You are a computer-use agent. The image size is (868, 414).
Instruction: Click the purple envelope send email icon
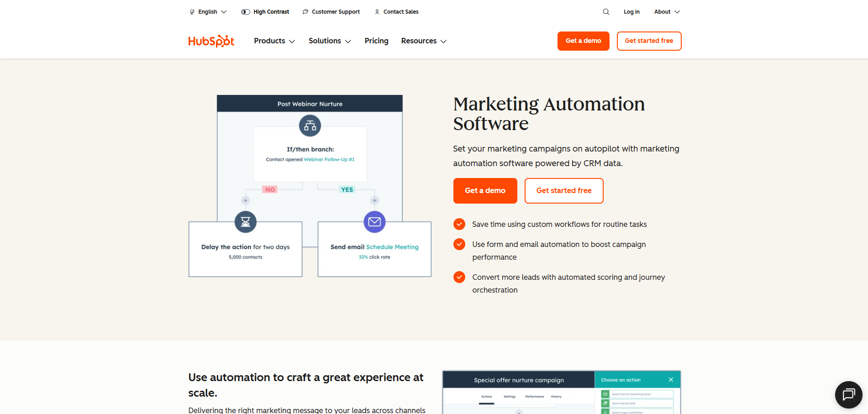point(374,222)
